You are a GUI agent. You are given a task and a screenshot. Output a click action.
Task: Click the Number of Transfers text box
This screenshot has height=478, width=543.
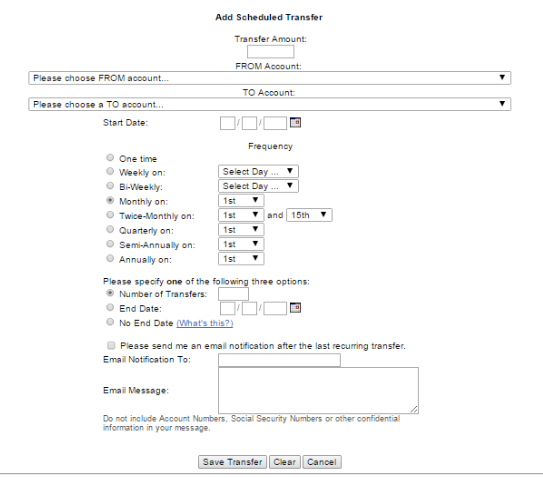233,294
